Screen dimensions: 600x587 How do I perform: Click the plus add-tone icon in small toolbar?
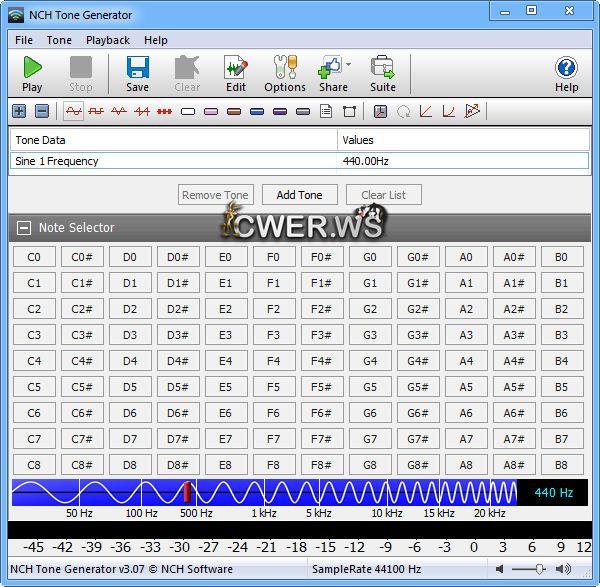[x=19, y=111]
